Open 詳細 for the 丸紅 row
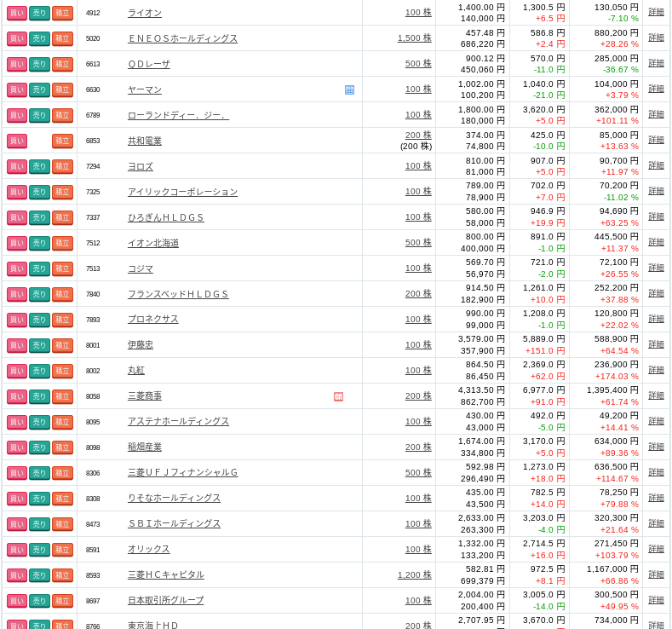The image size is (672, 629). click(x=656, y=371)
